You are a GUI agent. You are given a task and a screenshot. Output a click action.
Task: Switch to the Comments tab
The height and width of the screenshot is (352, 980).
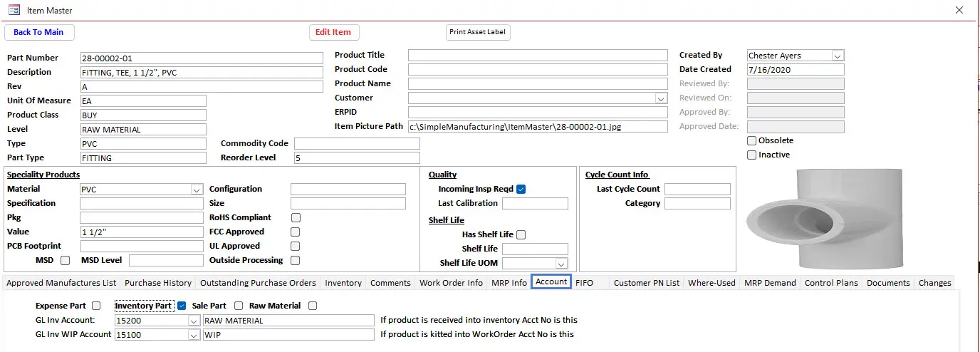[390, 283]
